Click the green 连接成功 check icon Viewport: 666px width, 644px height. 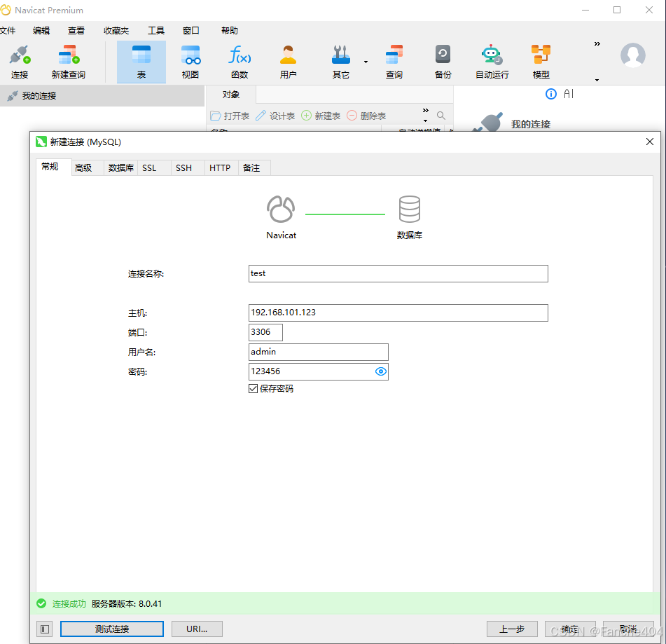[x=41, y=603]
